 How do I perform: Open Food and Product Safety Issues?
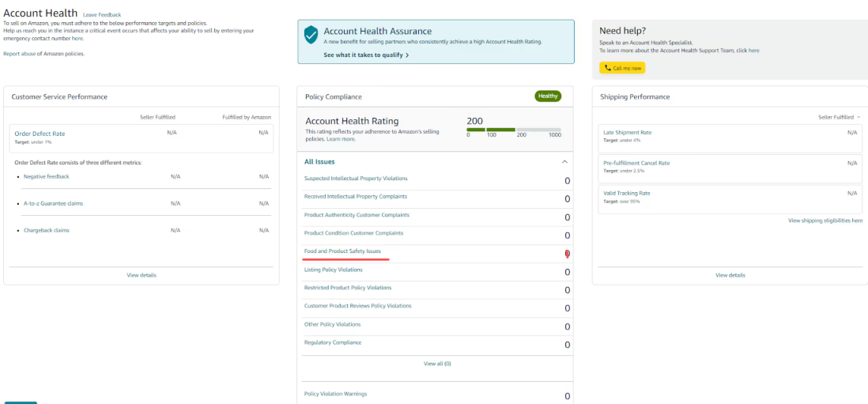[342, 251]
